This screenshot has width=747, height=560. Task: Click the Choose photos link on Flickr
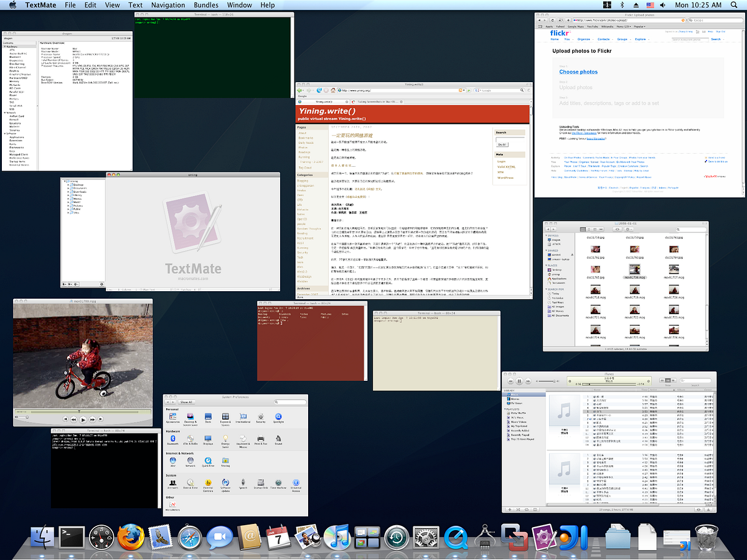578,72
